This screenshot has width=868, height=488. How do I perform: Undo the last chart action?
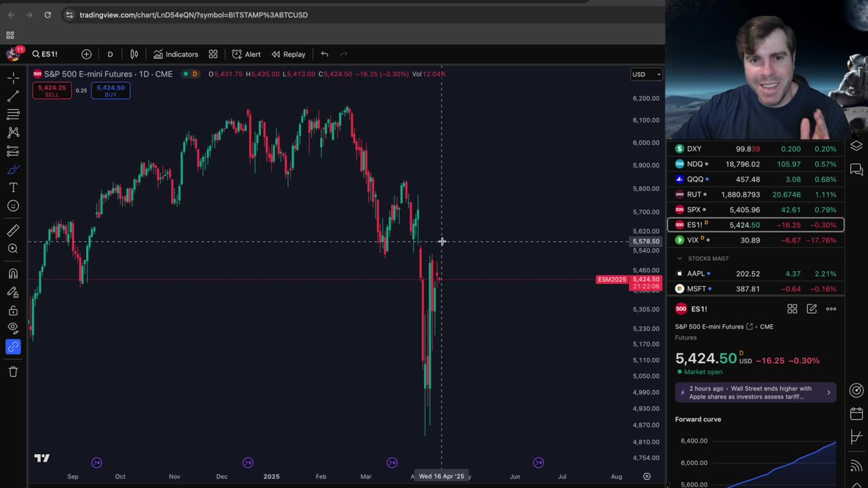(x=324, y=54)
